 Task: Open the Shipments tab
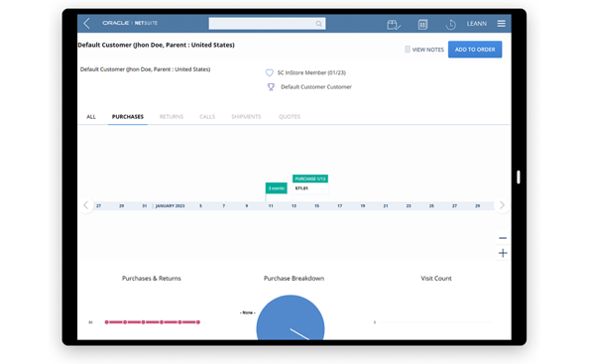[x=246, y=117]
